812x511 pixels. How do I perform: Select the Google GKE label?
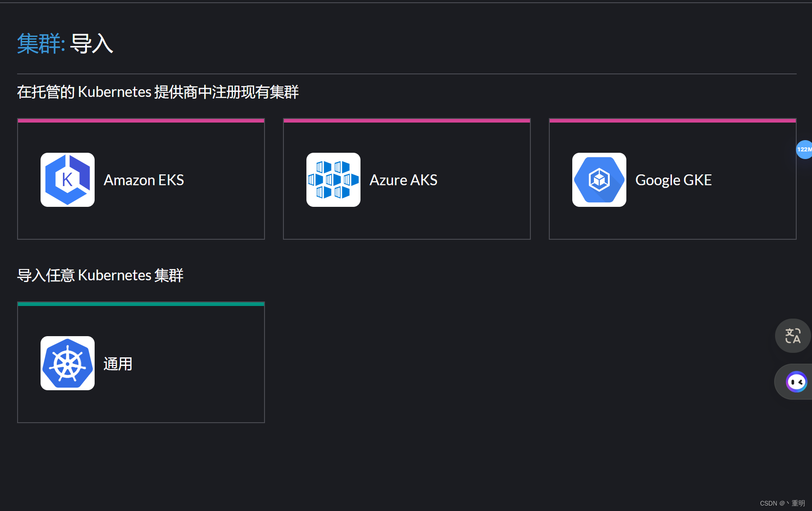click(x=673, y=180)
